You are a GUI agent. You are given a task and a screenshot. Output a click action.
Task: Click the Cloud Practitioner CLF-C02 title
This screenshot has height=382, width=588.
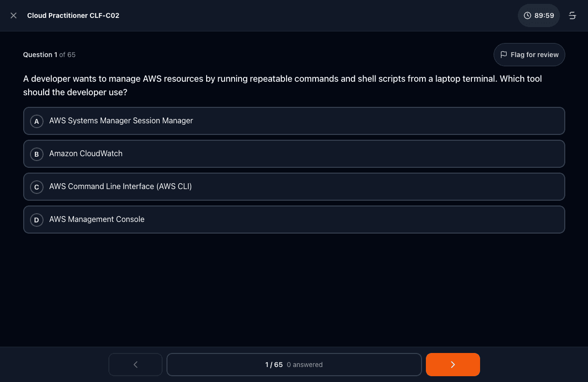(x=73, y=15)
